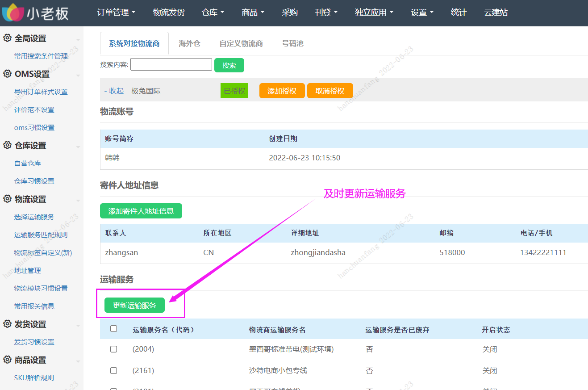Click the contact name zhangsan
Screen dimensions: 588x390
[x=121, y=253]
